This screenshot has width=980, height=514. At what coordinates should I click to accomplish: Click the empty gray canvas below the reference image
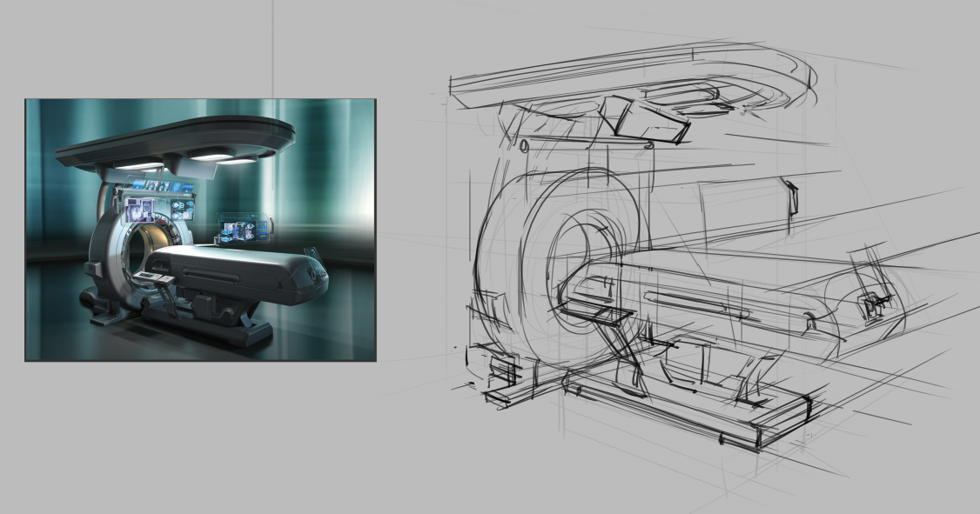tap(200, 435)
